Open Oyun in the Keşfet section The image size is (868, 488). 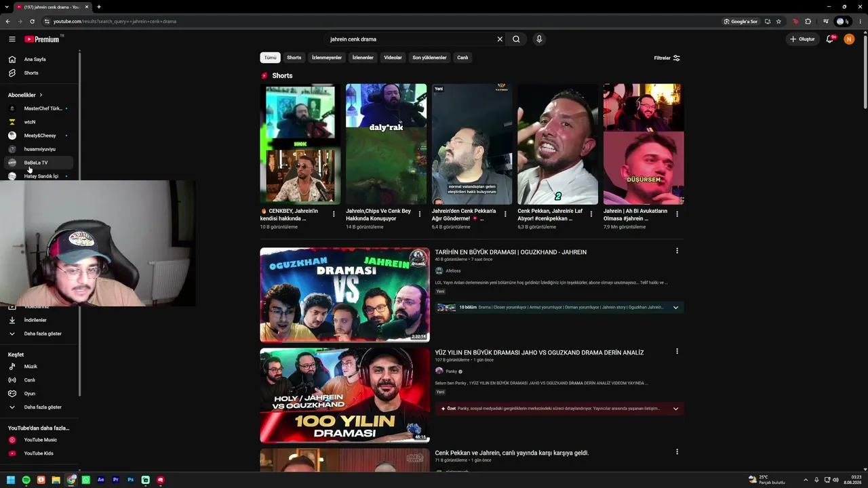tap(39, 394)
